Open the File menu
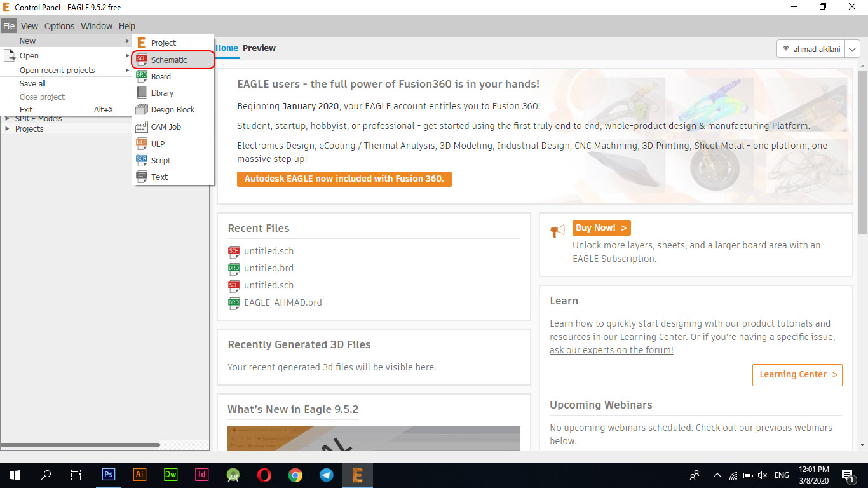Screen dimensions: 868x488 pos(9,26)
